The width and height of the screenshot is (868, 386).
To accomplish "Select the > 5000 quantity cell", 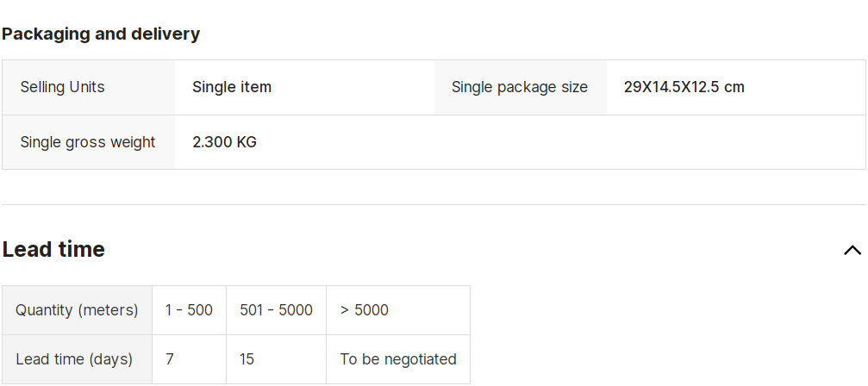I will click(x=398, y=310).
